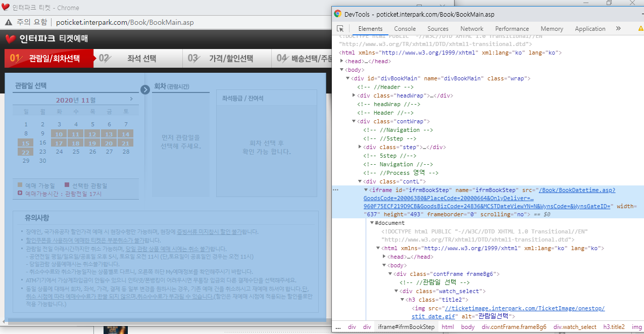Viewport: 644px width, 334px height.
Task: Click date 30 in the calendar
Action: point(42,161)
